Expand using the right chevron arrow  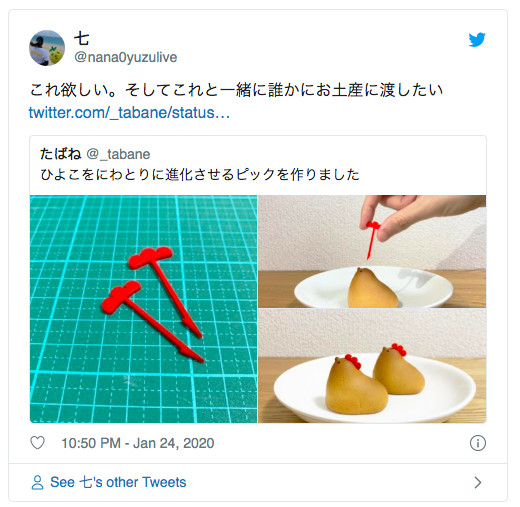click(x=478, y=482)
